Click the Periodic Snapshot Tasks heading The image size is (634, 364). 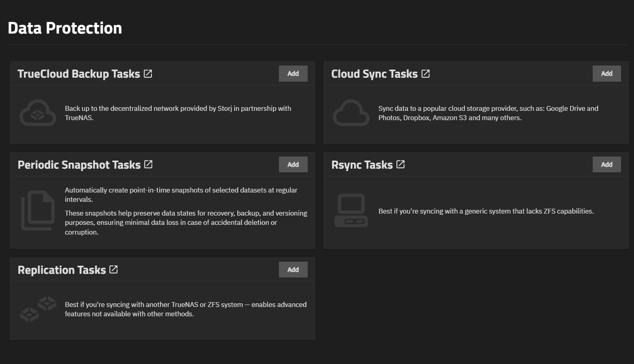coord(79,165)
